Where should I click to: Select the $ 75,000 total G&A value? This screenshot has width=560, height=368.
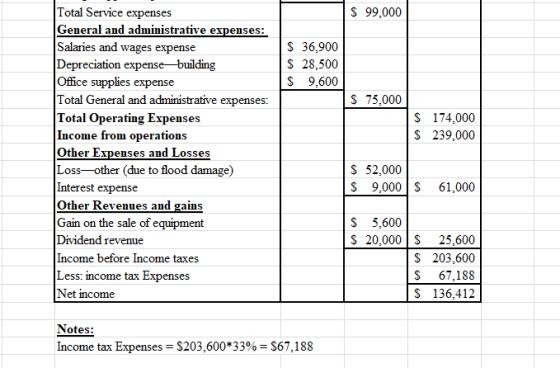pyautogui.click(x=376, y=100)
